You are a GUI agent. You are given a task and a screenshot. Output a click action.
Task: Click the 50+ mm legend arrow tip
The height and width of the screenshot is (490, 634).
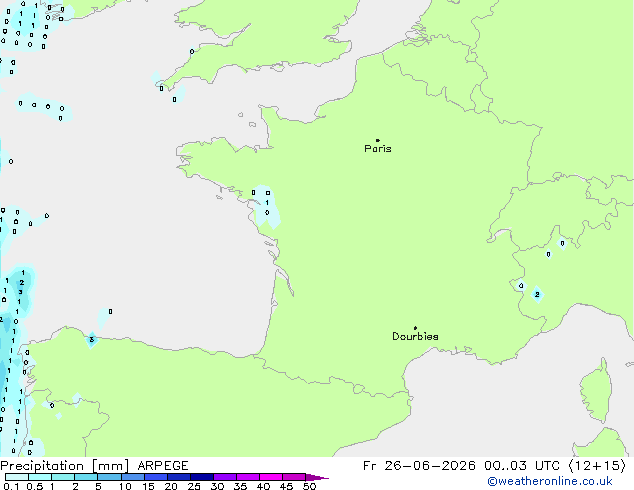point(317,477)
